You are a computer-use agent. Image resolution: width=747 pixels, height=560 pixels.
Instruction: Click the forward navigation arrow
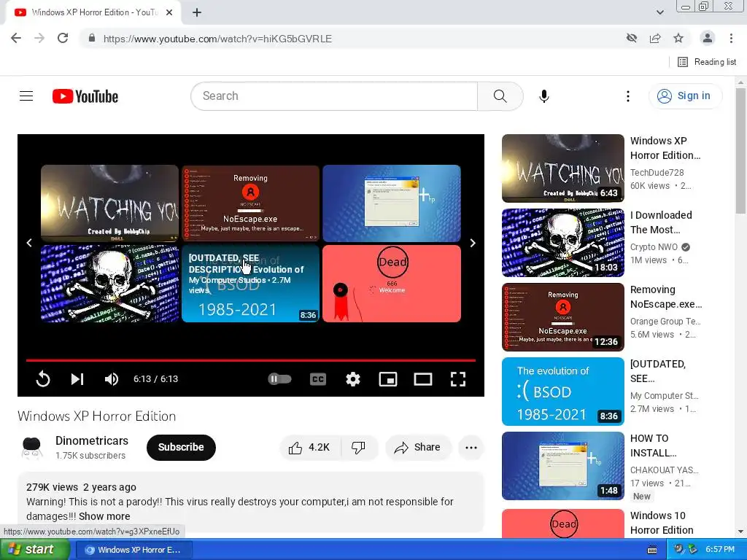[x=39, y=38]
